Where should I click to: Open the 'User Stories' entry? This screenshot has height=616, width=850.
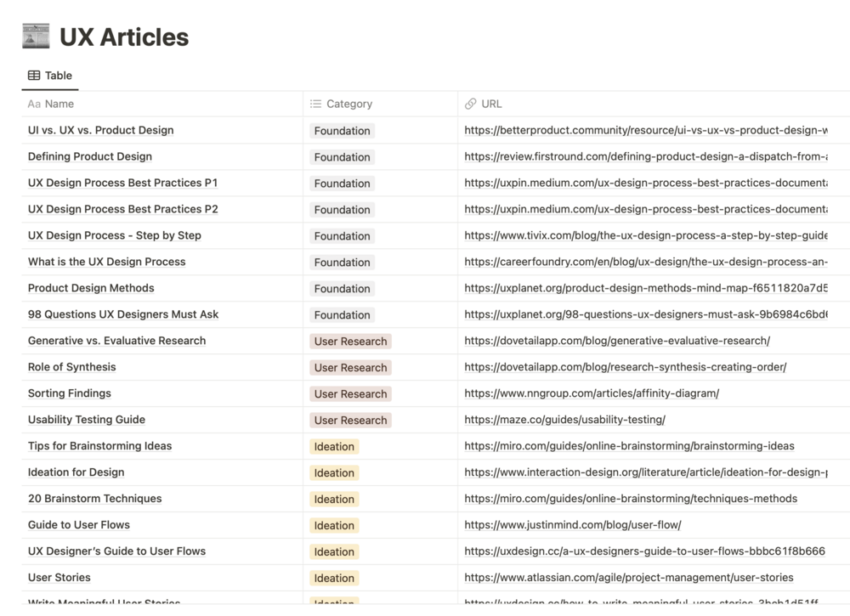[59, 577]
